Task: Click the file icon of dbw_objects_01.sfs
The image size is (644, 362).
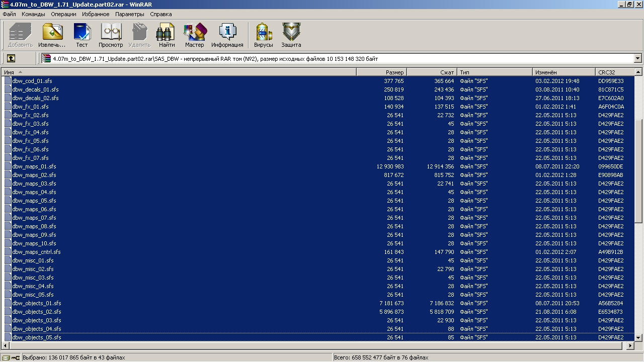Action: [8, 303]
